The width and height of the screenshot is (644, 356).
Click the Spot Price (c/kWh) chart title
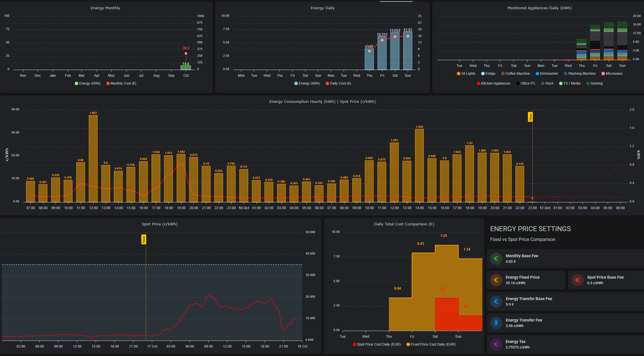pyautogui.click(x=160, y=224)
